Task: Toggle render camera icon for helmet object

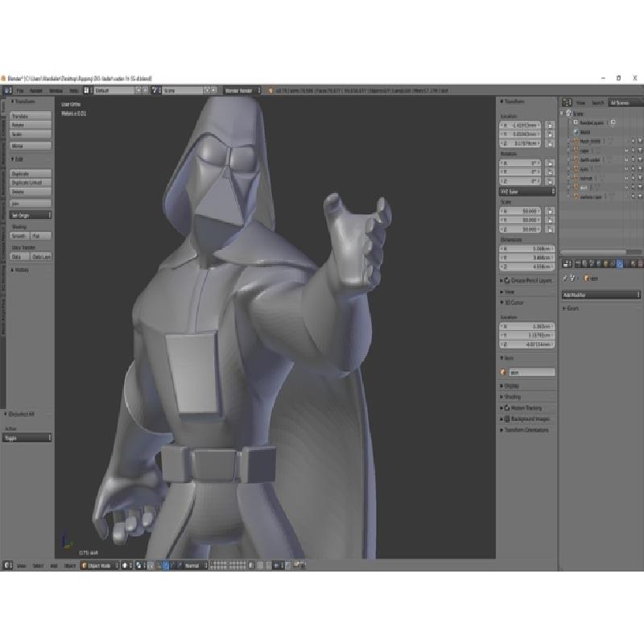Action: point(640,177)
